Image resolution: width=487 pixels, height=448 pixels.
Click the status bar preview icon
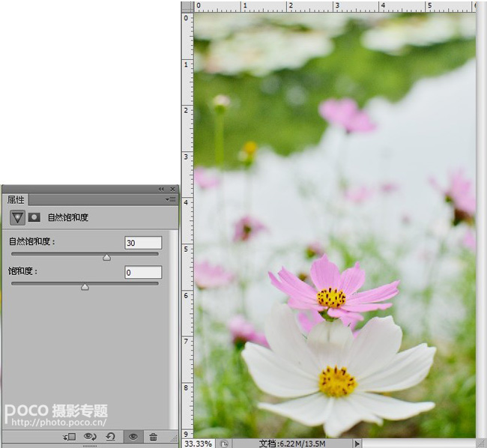point(224,444)
